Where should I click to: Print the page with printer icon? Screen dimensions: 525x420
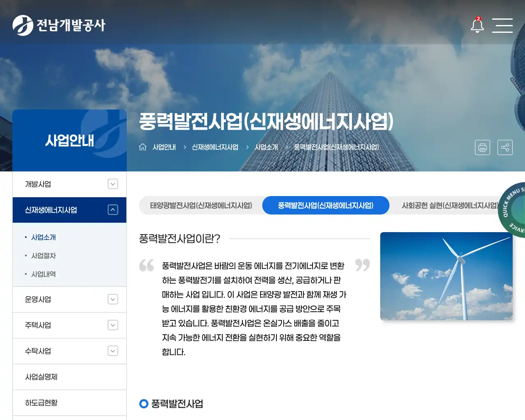click(482, 147)
